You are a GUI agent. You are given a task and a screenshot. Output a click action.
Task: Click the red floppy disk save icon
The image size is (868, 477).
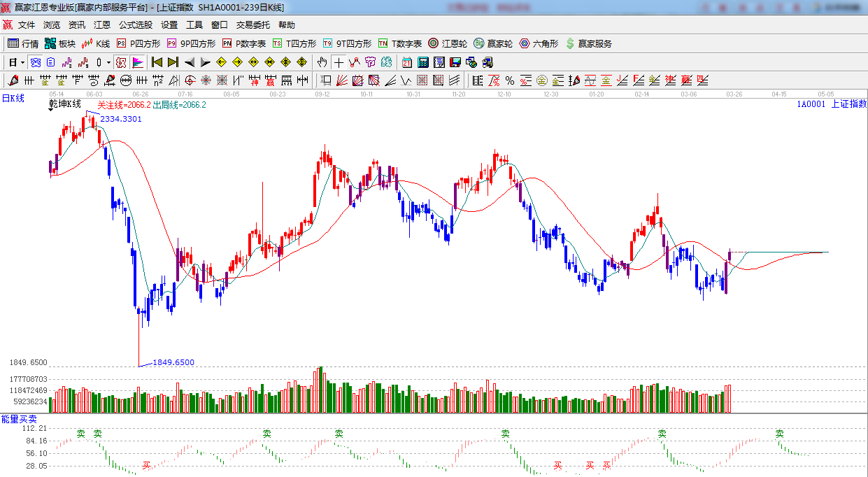click(455, 62)
